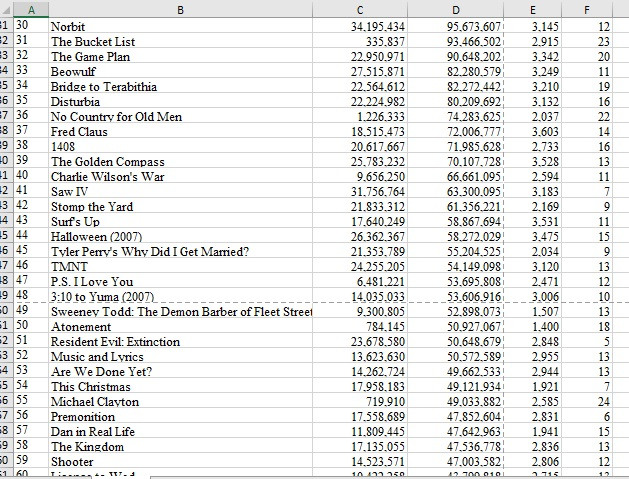Viewport: 629px width, 479px height.
Task: Click value 9,656,250 in Charlie Wilson's War row
Action: tap(360, 177)
